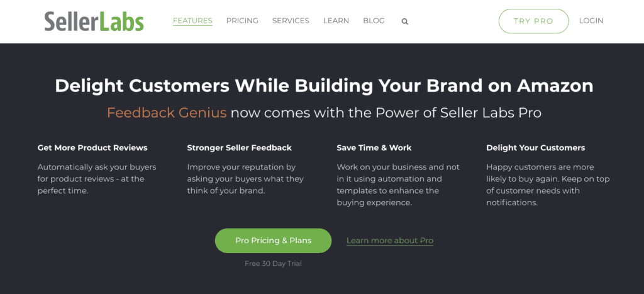Image resolution: width=644 pixels, height=294 pixels.
Task: Open the Login link
Action: point(591,21)
